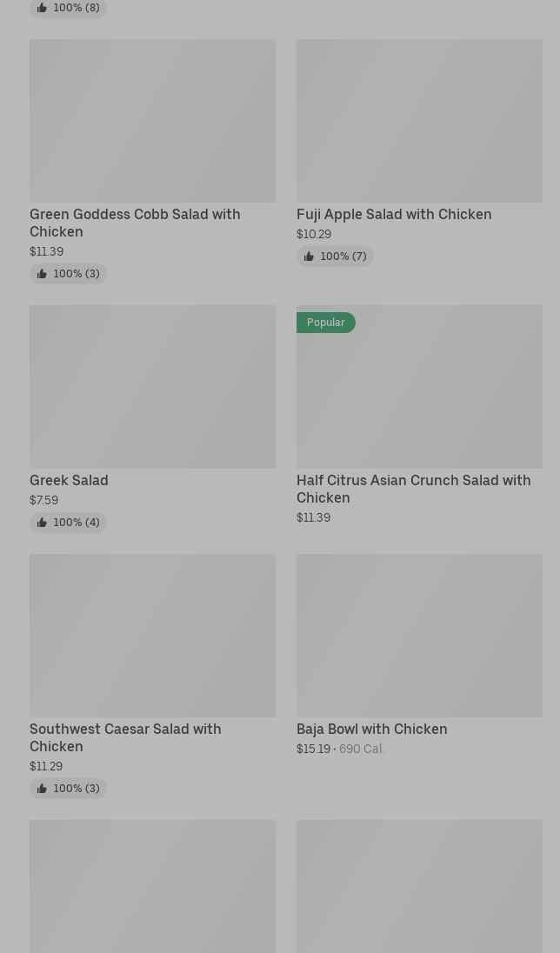
Task: Open Fuji Apple Salad with Chicken image
Action: 419,121
